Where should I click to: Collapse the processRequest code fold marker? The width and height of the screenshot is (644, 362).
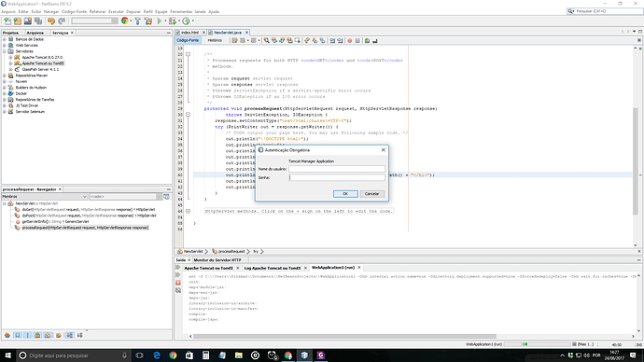click(x=189, y=115)
